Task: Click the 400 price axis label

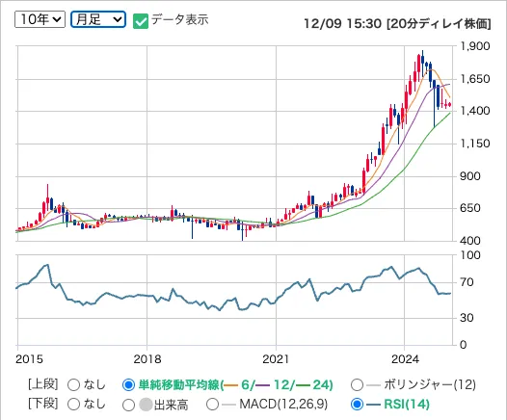Action: coord(470,241)
